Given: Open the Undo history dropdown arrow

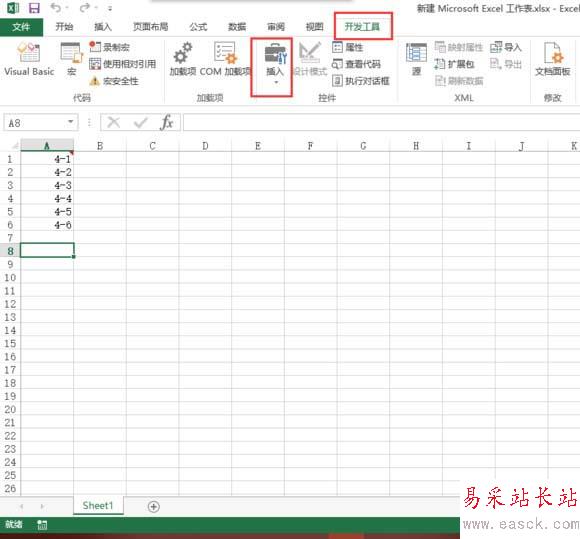Looking at the screenshot, I should (67, 8).
